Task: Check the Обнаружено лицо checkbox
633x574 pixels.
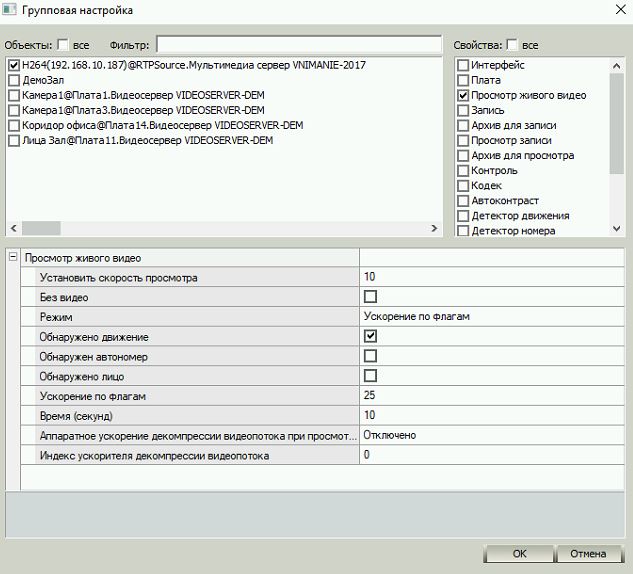Action: click(370, 375)
